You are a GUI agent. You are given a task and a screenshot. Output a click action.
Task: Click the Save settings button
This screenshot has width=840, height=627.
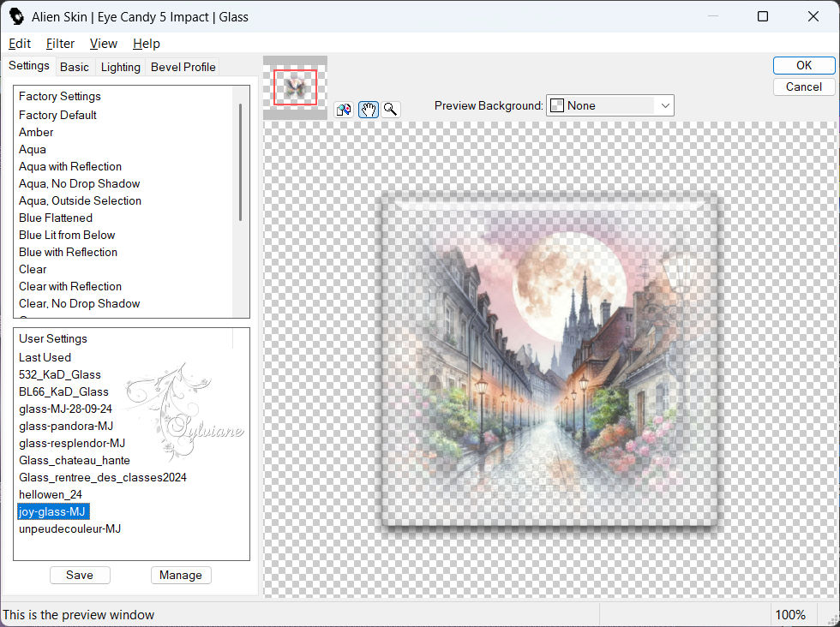[x=80, y=575]
